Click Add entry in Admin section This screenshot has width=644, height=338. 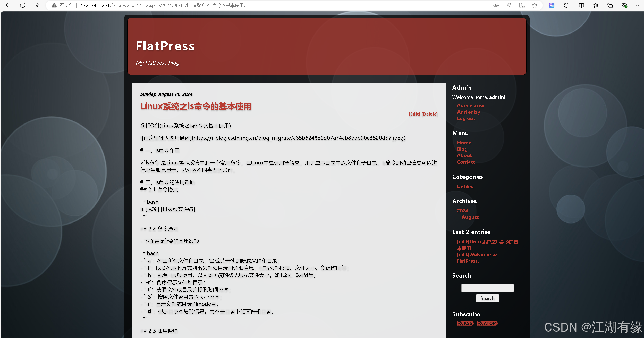(x=468, y=112)
